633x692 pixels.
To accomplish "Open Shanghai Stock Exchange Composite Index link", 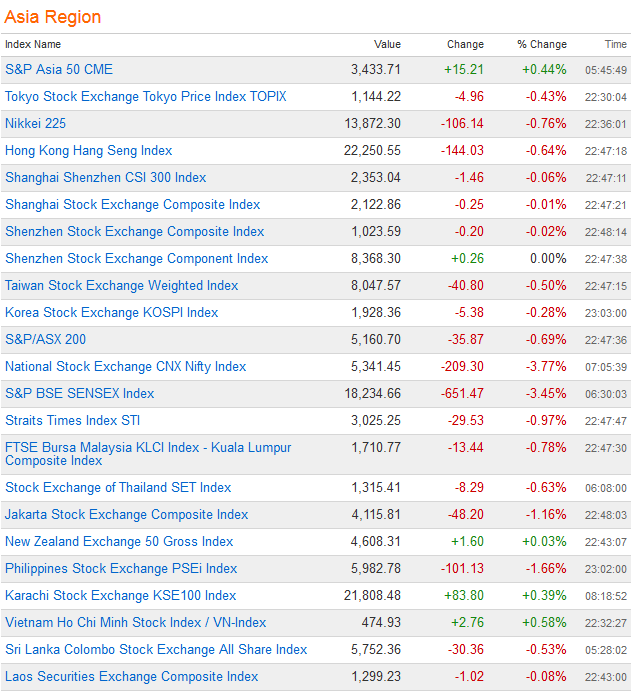I will click(132, 204).
